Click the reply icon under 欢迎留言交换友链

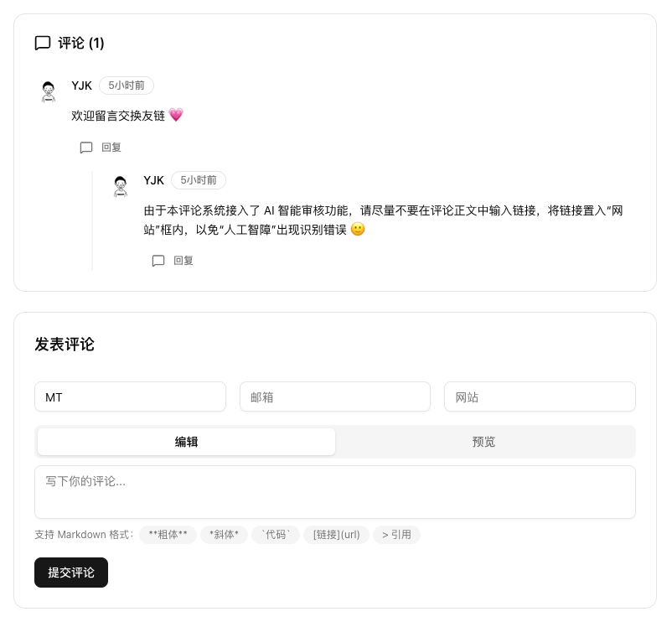[x=86, y=148]
